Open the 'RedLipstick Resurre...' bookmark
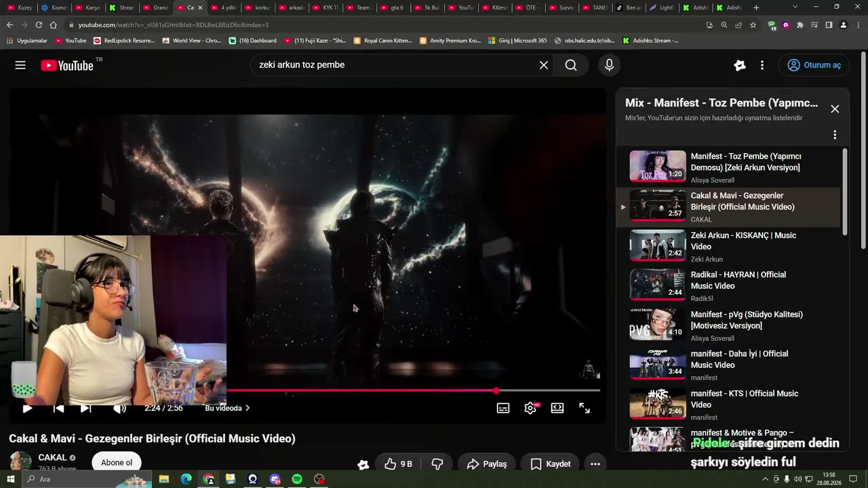Image resolution: width=868 pixels, height=488 pixels. point(124,41)
